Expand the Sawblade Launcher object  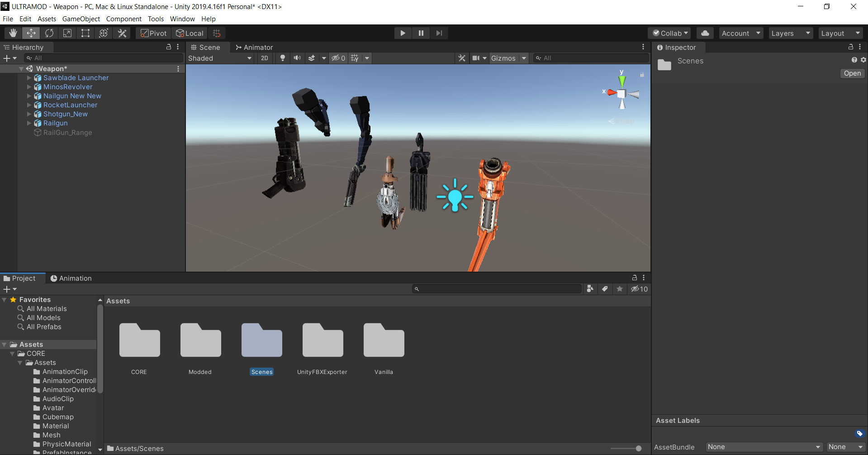coord(29,78)
